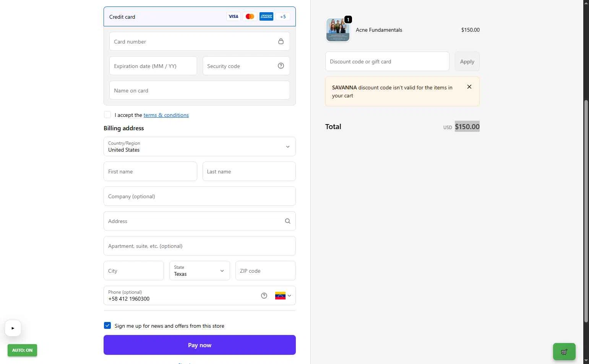This screenshot has height=364, width=589.
Task: Uncheck the news and offers signup checkbox
Action: (107, 326)
